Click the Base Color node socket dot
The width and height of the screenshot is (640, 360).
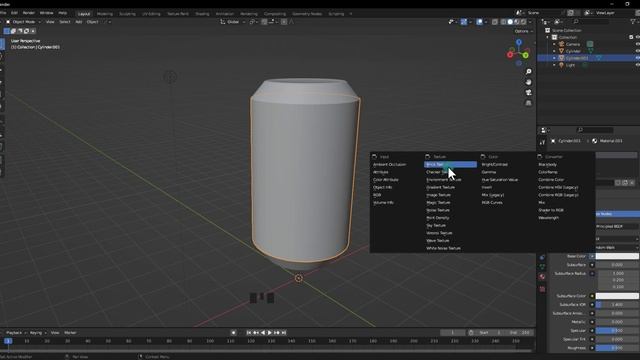click(x=592, y=256)
